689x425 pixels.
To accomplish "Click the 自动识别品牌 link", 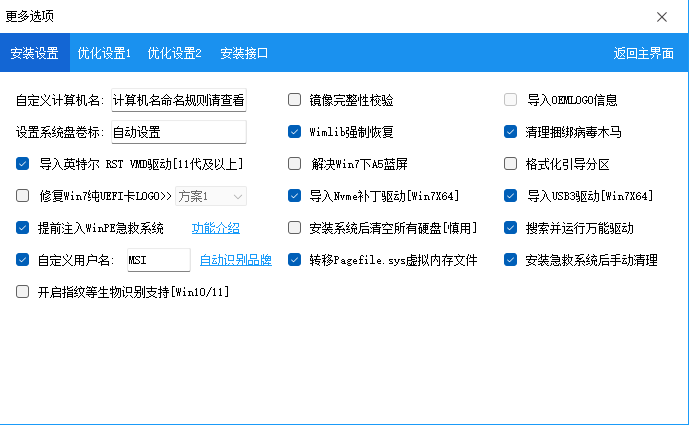I will [236, 260].
